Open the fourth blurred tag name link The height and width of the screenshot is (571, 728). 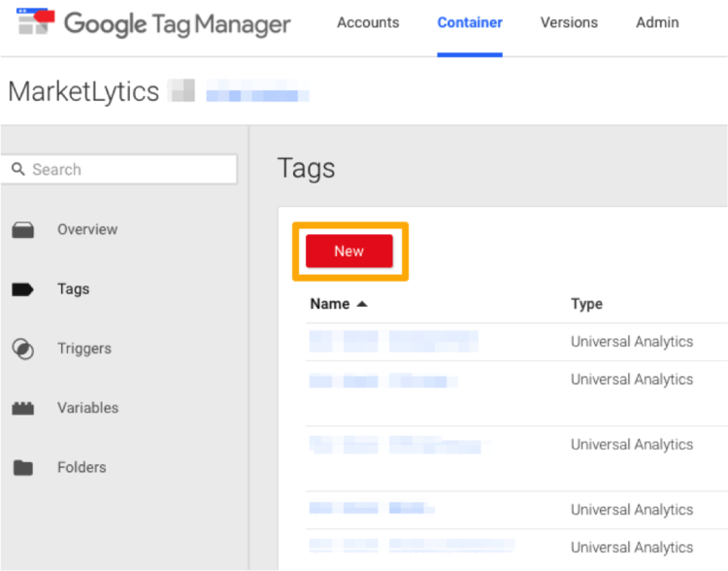[372, 508]
